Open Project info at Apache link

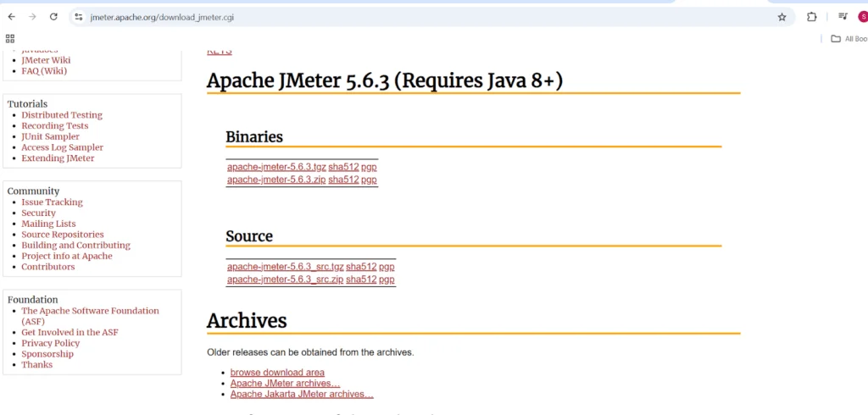(x=67, y=256)
